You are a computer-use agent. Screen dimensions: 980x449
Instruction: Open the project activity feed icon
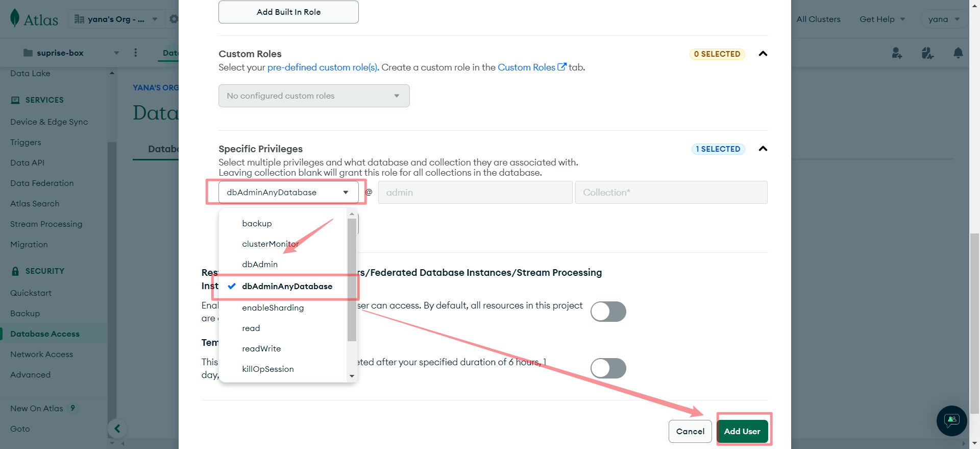pos(927,53)
